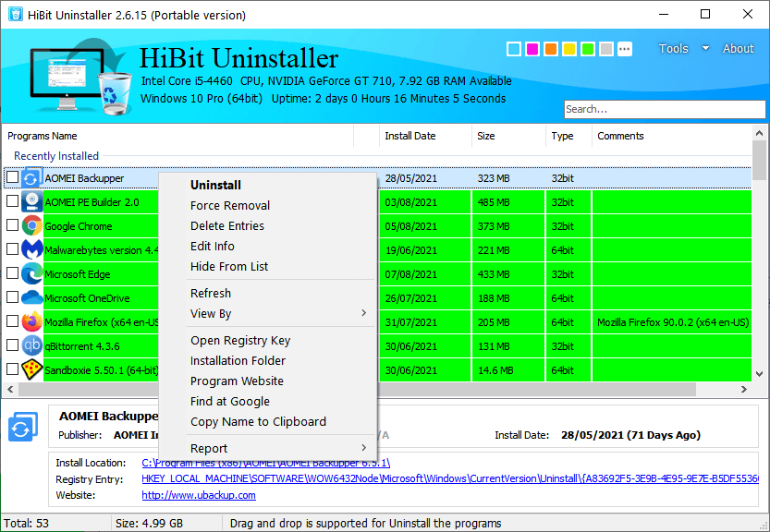The image size is (770, 532).
Task: Open the Tools dropdown arrow
Action: (705, 49)
